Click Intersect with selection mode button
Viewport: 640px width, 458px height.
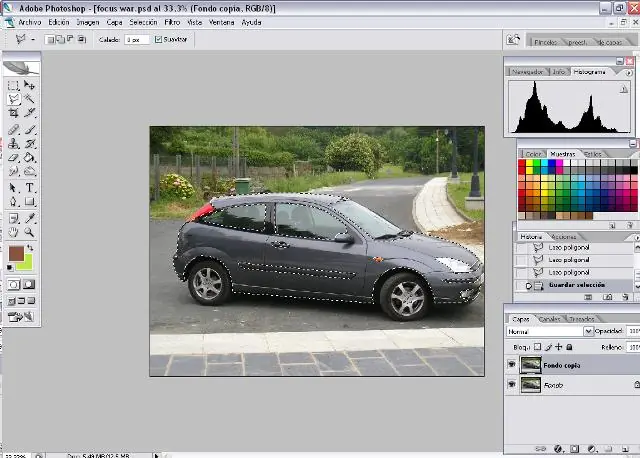click(x=82, y=40)
